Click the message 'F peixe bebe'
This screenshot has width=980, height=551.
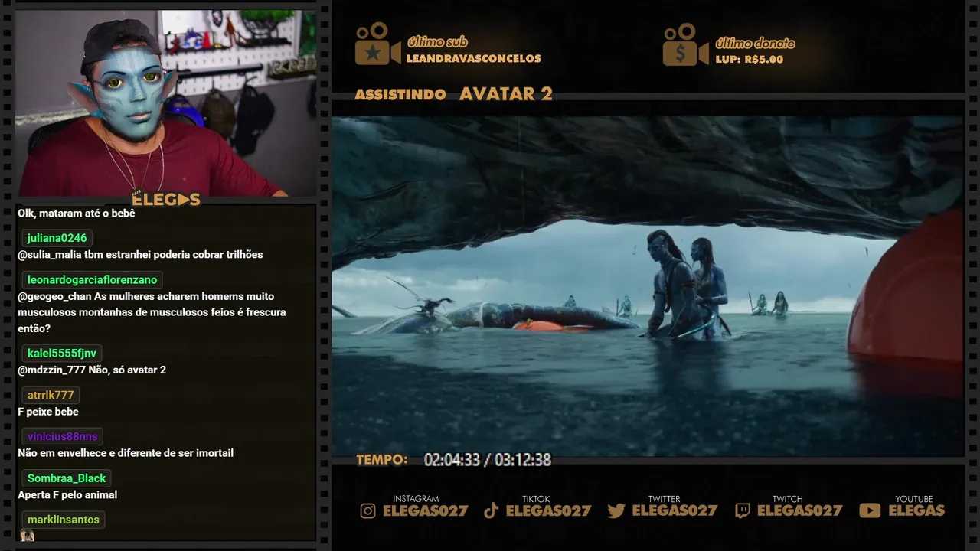tap(48, 412)
